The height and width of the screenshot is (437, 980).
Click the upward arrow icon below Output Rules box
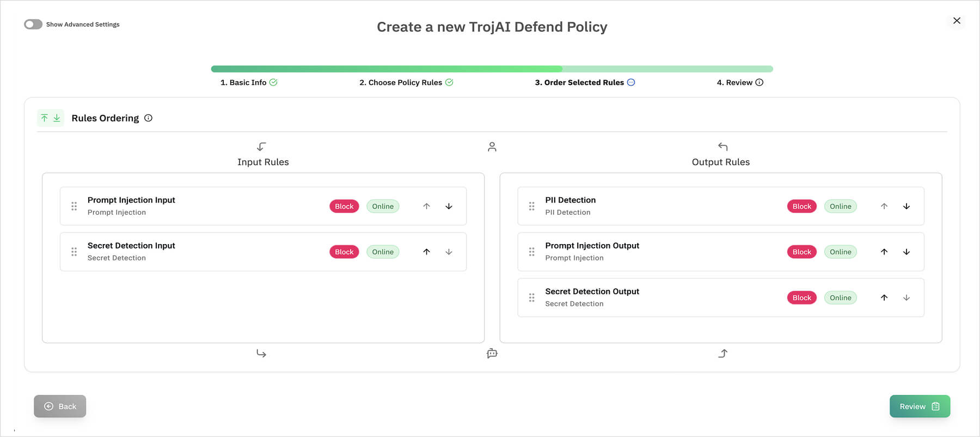tap(722, 354)
